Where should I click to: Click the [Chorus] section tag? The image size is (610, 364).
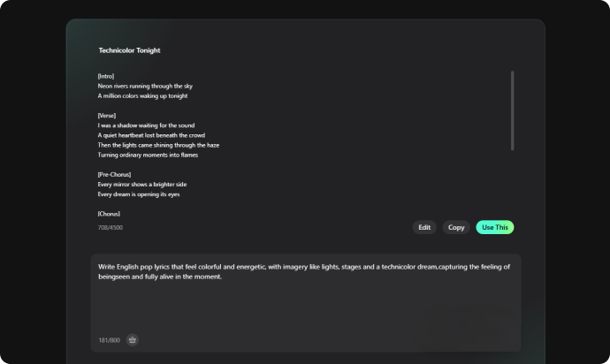109,214
